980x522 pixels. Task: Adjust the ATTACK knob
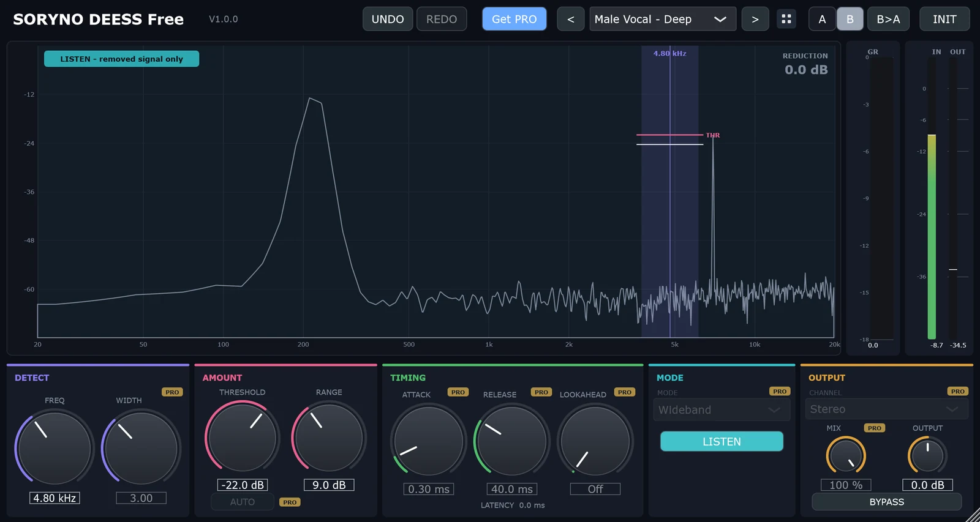point(429,441)
